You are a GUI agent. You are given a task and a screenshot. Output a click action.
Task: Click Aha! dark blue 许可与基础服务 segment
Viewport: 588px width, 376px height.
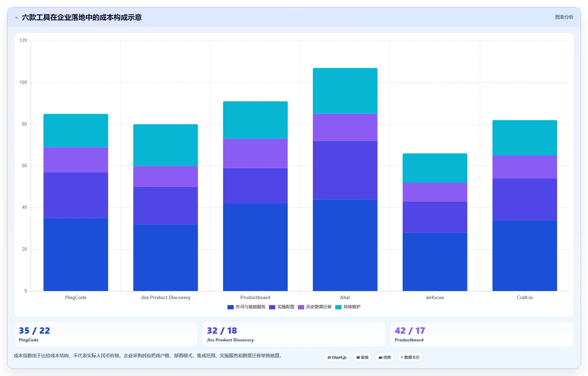pyautogui.click(x=345, y=245)
